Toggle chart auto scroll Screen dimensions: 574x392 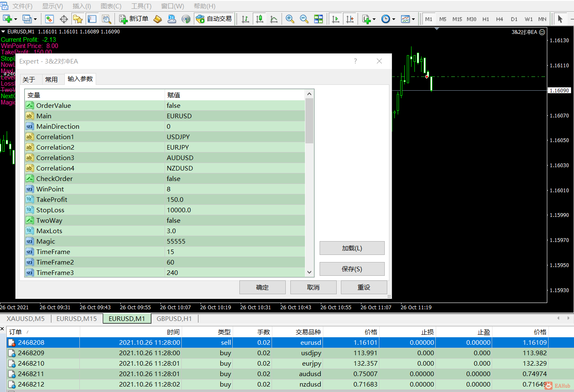tap(335, 19)
